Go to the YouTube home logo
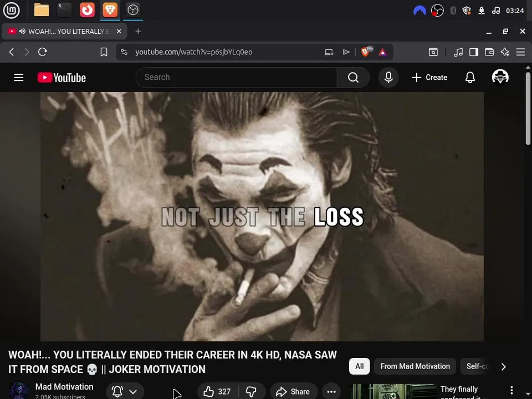 click(62, 78)
